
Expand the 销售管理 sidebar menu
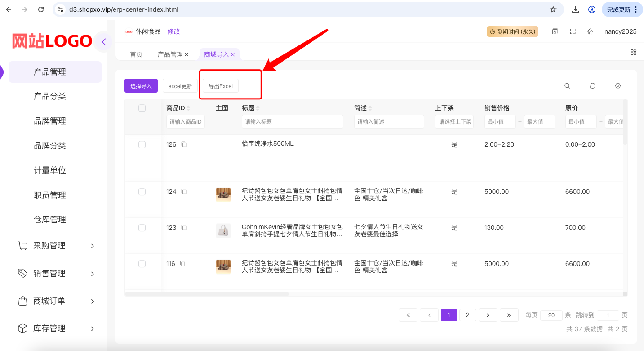tap(57, 274)
